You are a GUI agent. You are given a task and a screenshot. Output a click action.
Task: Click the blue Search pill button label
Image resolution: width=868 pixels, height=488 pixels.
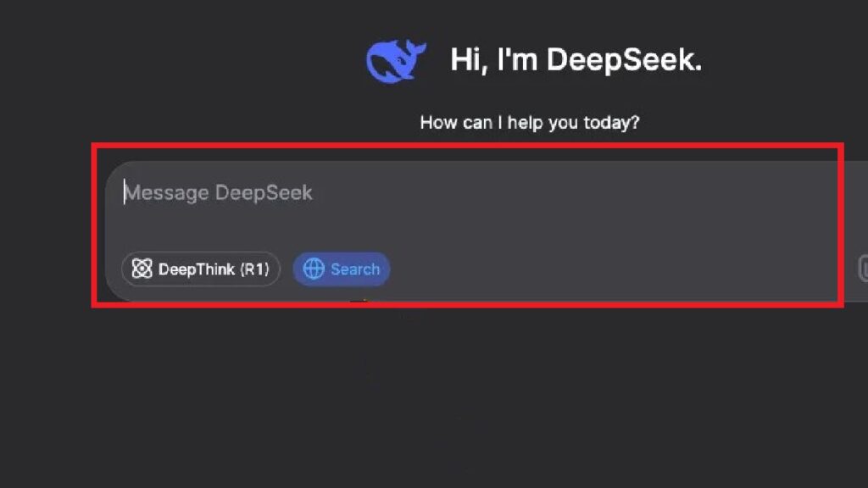(x=355, y=269)
